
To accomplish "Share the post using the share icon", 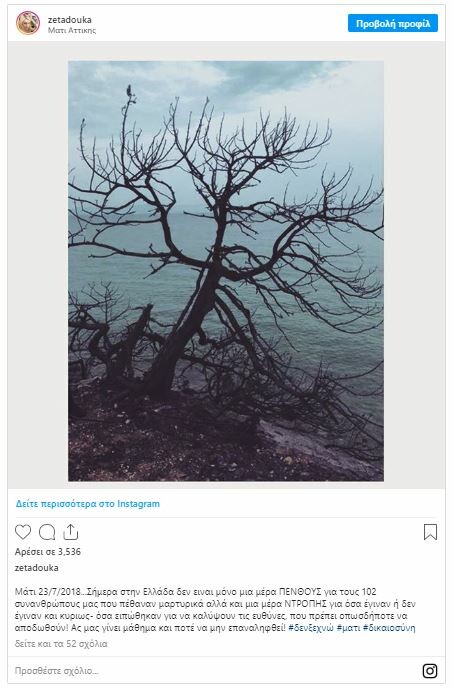I will point(70,532).
